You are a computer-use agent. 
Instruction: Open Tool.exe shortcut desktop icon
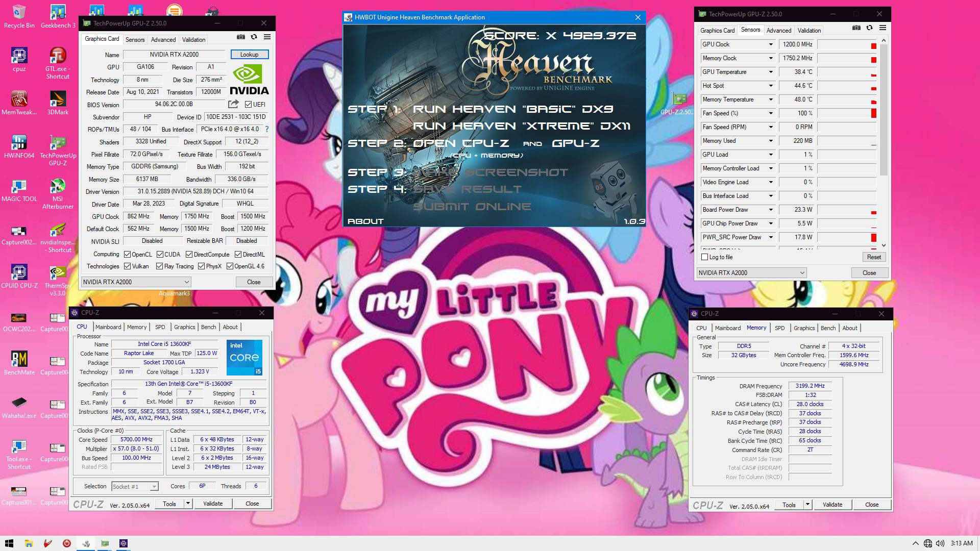[x=19, y=454]
